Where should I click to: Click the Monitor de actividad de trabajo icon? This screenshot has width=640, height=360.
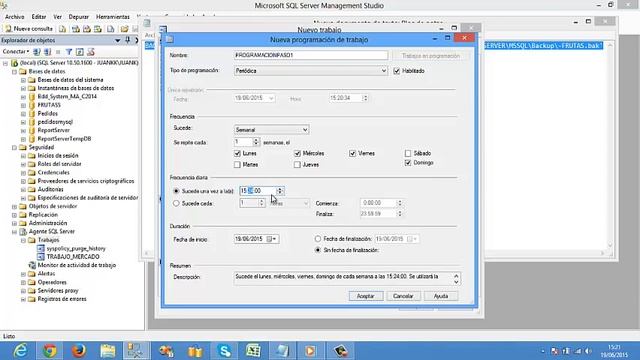[x=32, y=265]
